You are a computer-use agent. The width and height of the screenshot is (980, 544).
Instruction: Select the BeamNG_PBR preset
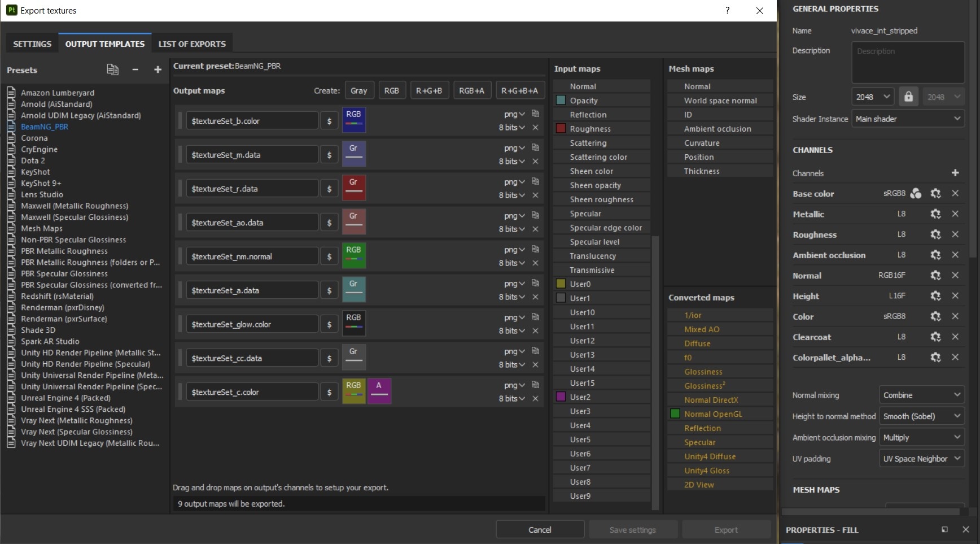click(45, 127)
